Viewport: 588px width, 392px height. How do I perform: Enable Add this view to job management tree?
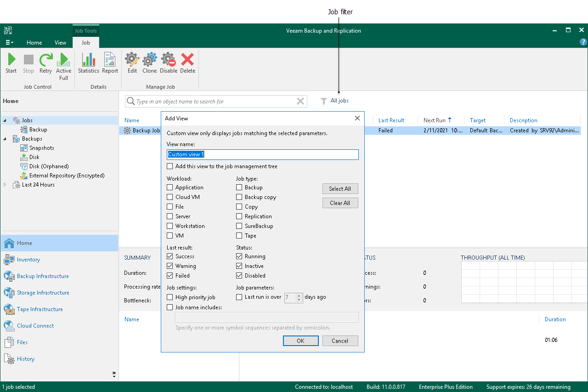tap(170, 166)
